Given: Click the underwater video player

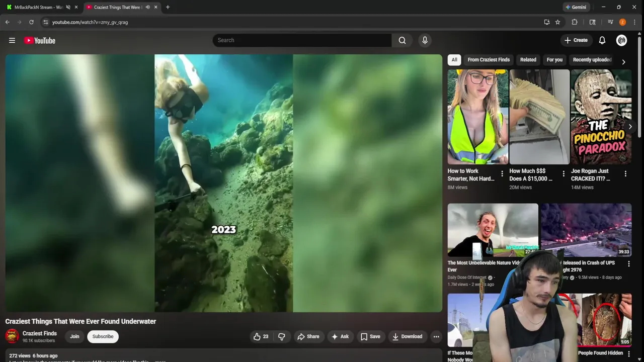Looking at the screenshot, I should tap(223, 183).
